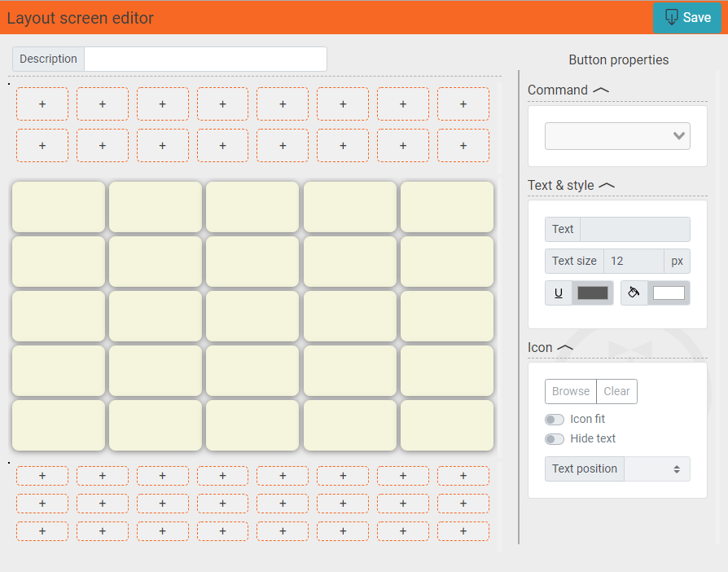Click the first plus slot below the grid
This screenshot has height=572, width=728.
point(42,476)
